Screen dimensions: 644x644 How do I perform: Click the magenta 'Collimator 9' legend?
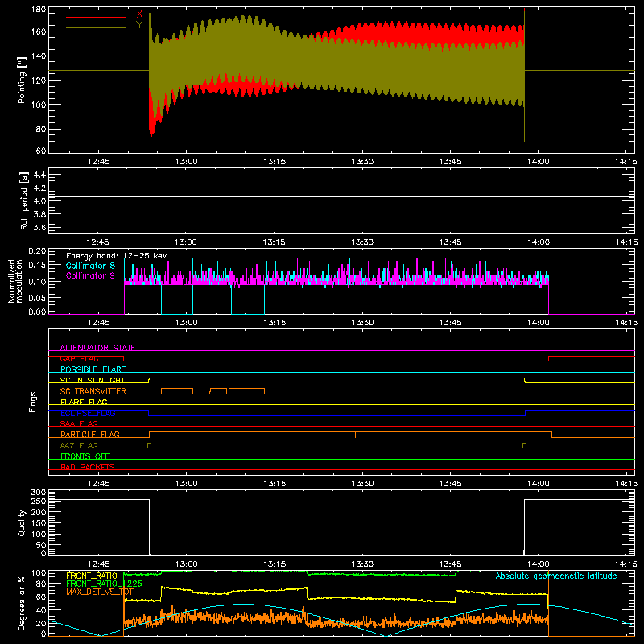(90, 275)
